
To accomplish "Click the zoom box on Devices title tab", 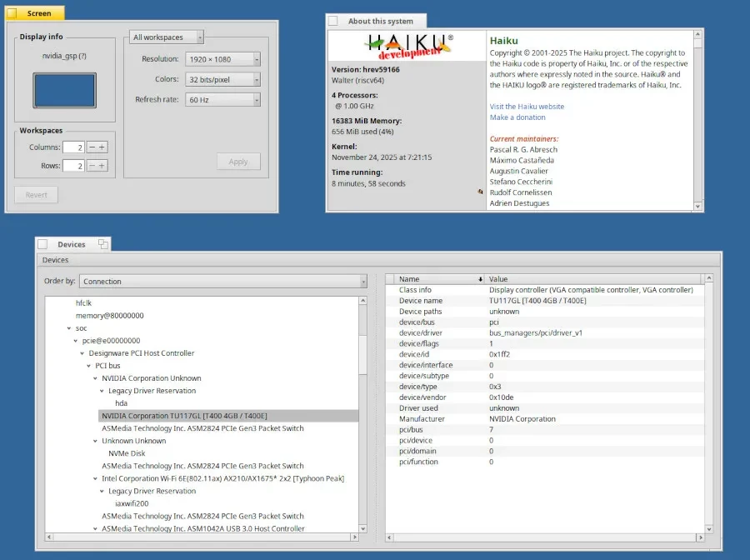I will click(x=103, y=244).
